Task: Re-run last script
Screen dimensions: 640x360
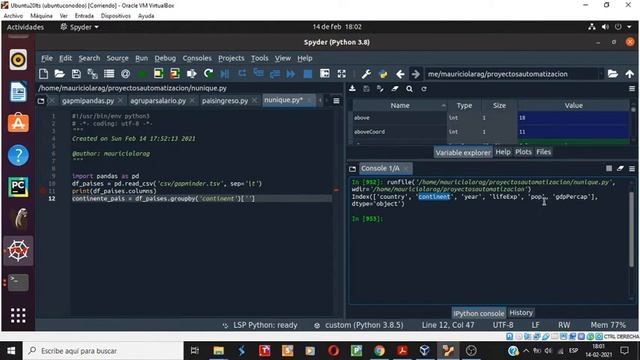Action: click(x=209, y=74)
